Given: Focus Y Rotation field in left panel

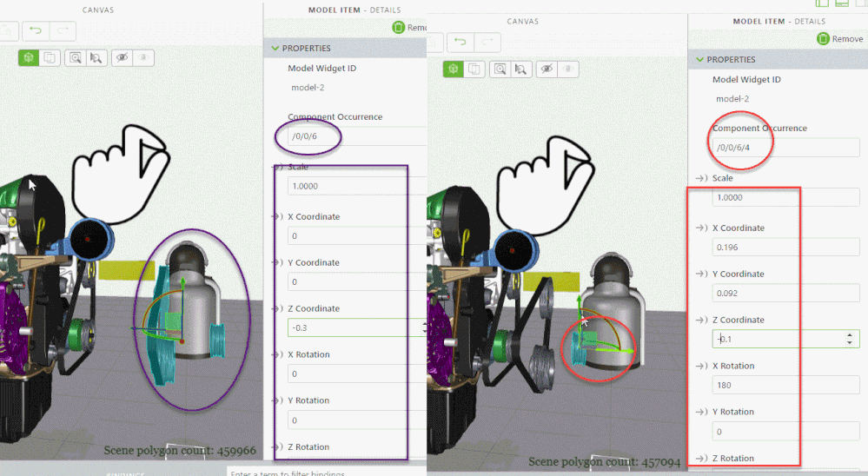Looking at the screenshot, I should tap(357, 420).
